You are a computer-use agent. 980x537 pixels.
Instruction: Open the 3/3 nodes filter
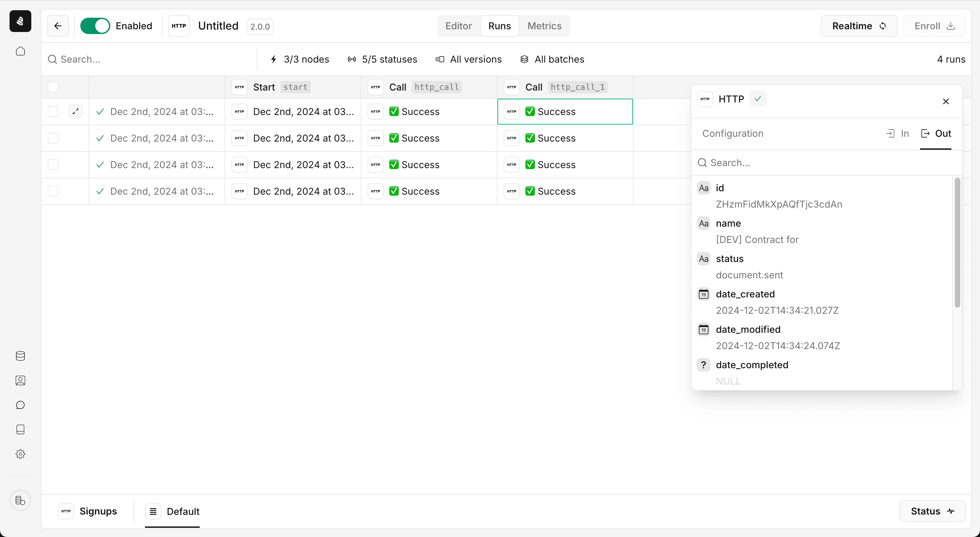(x=299, y=59)
